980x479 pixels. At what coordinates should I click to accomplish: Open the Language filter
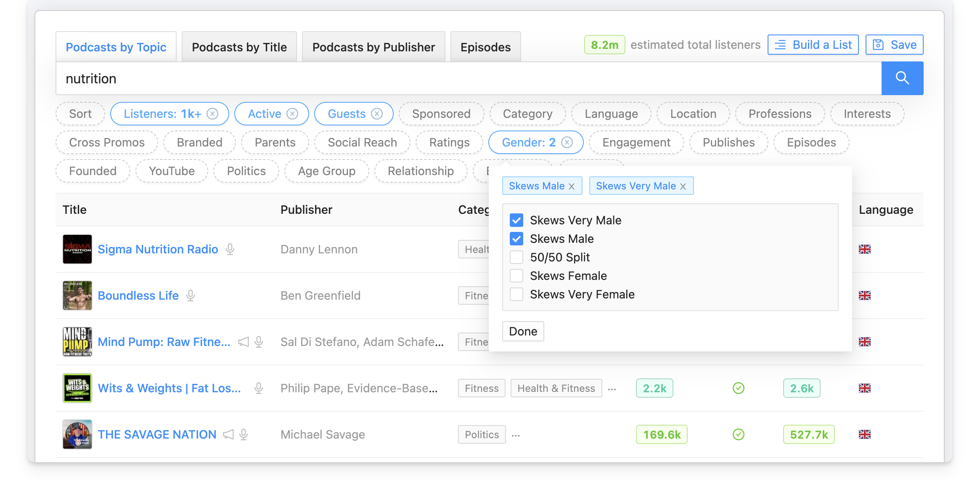tap(611, 114)
